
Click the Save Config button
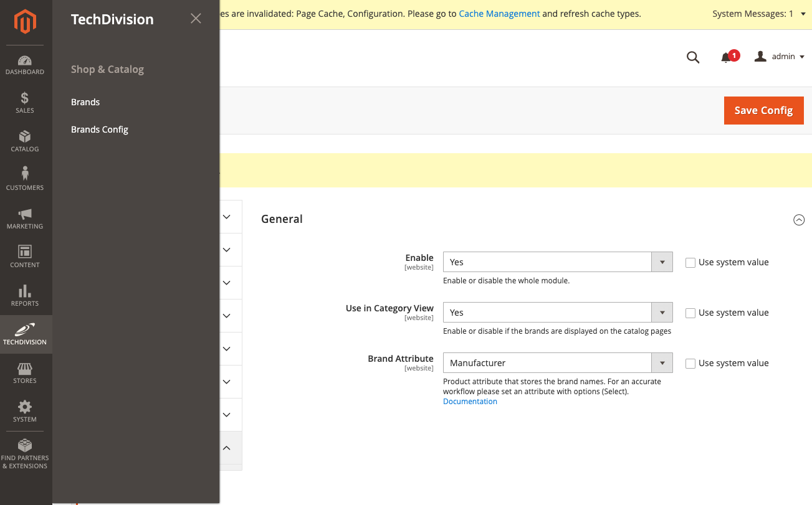[764, 110]
